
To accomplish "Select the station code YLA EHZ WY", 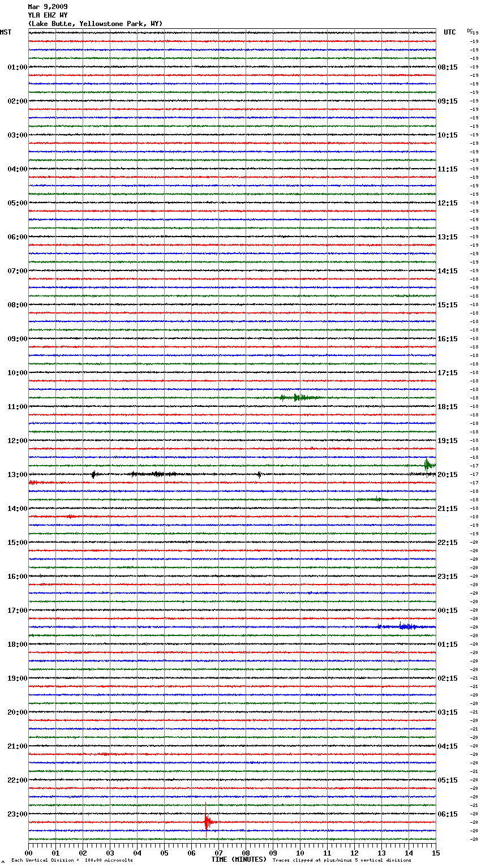I will click(48, 15).
